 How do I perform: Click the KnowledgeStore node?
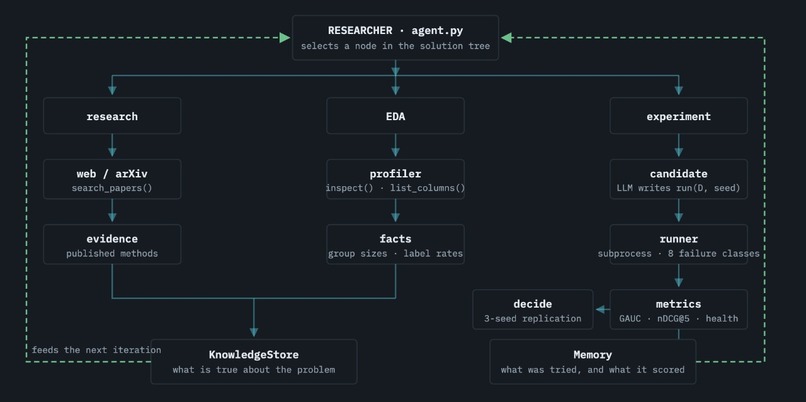[x=253, y=361]
